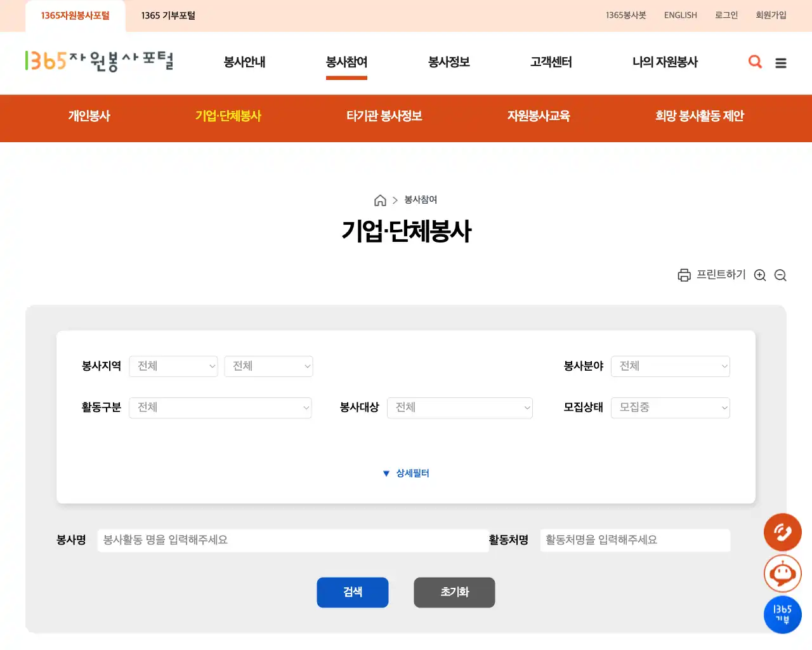Go home via the breadcrumb house icon
This screenshot has width=812, height=650.
[x=380, y=200]
